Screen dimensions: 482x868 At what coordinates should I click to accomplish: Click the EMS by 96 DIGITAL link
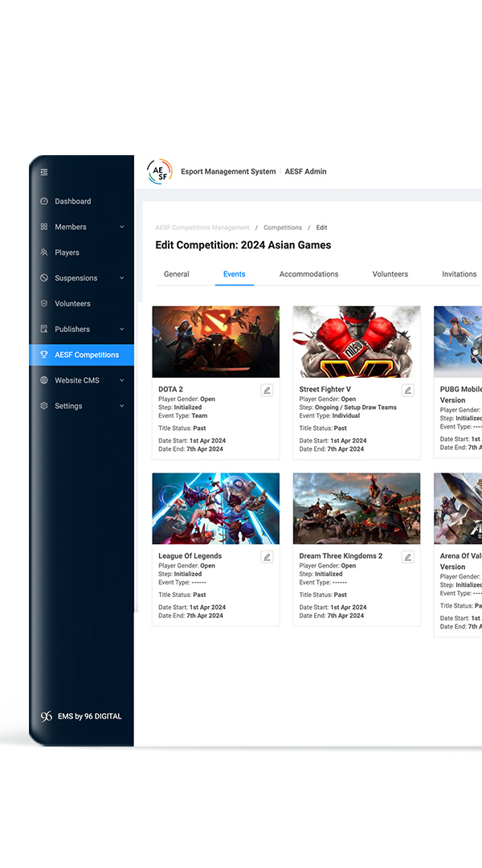(x=90, y=716)
